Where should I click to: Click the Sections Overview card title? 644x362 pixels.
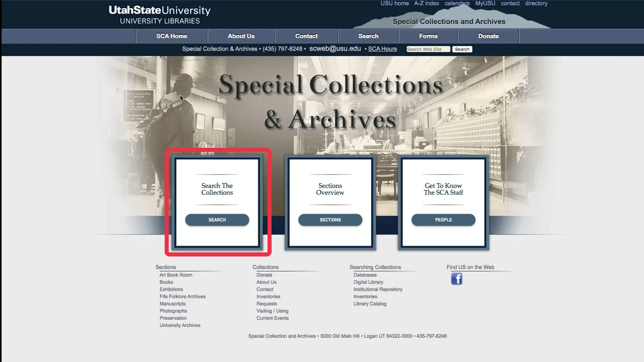(330, 189)
